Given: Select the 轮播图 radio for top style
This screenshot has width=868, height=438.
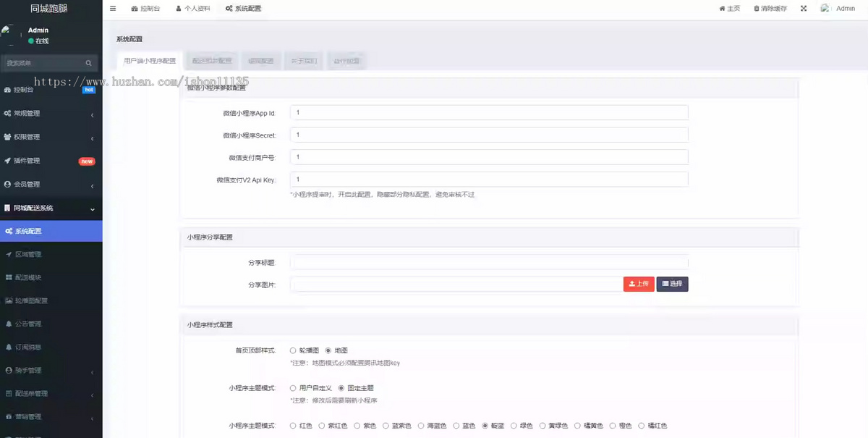Looking at the screenshot, I should point(293,350).
